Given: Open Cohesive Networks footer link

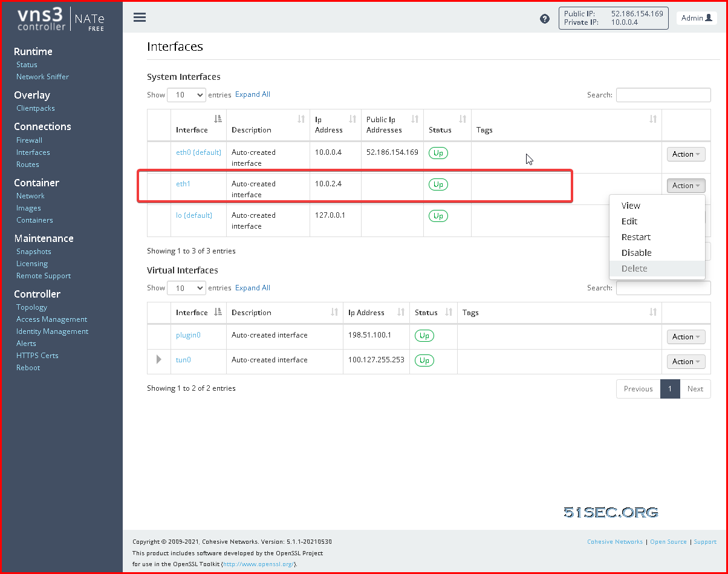Looking at the screenshot, I should coord(615,542).
